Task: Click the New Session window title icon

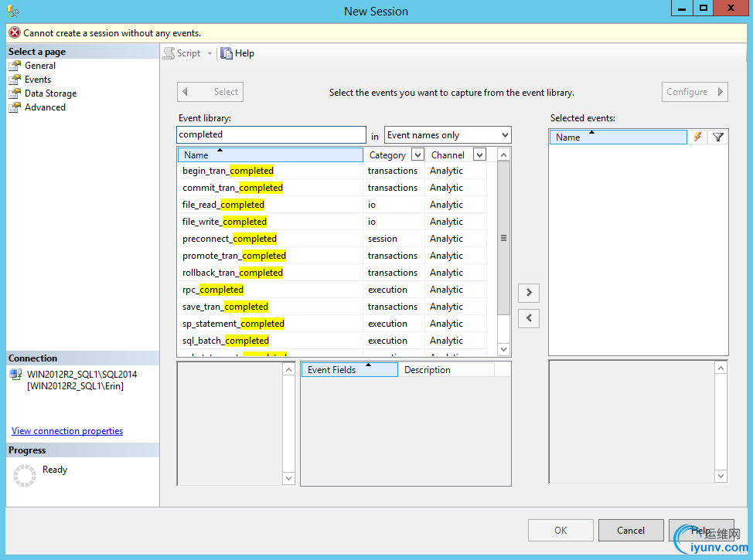Action: click(x=13, y=11)
